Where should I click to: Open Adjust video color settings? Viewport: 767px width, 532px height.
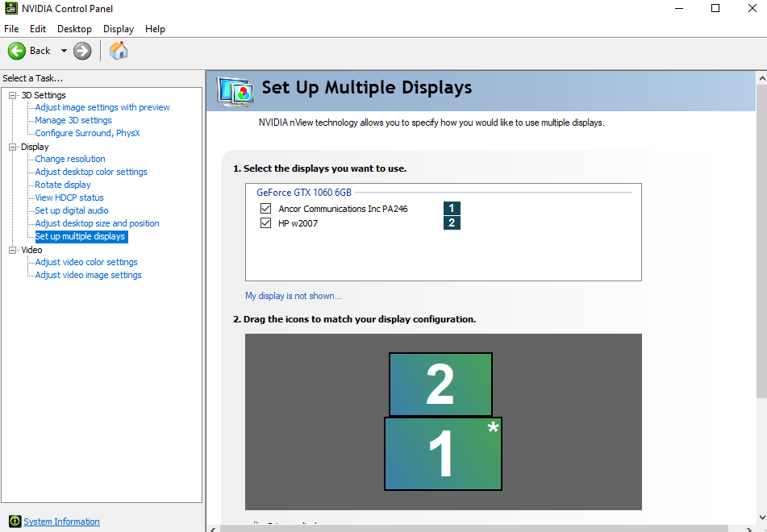pos(86,262)
